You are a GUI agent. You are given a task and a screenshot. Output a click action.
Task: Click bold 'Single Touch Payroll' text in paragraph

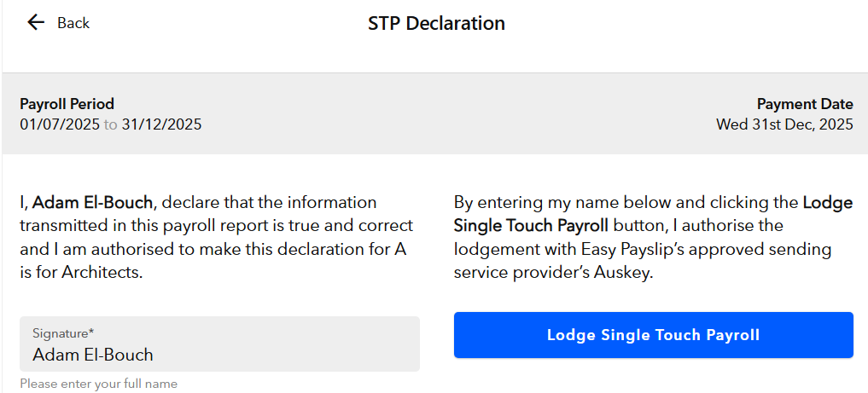[x=531, y=226]
